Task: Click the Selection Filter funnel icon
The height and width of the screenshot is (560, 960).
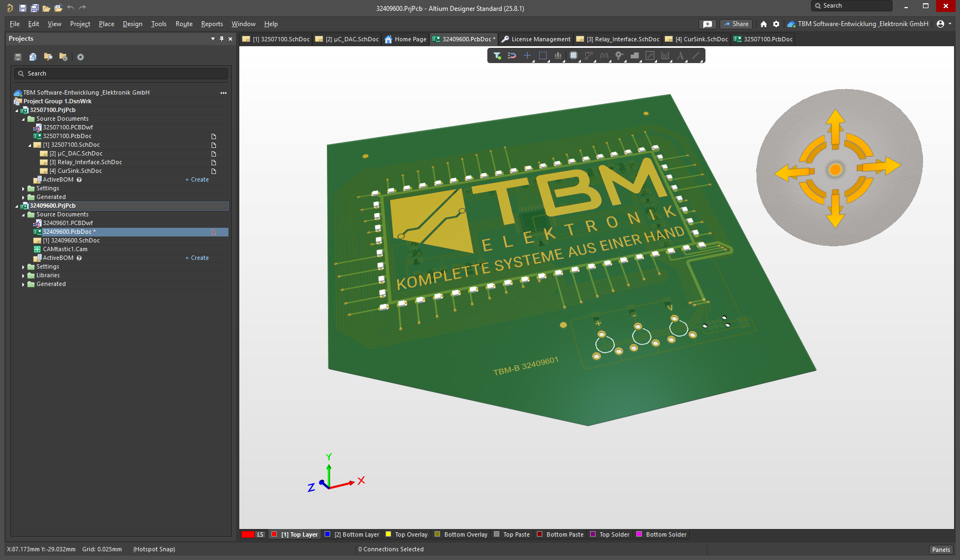Action: 497,55
